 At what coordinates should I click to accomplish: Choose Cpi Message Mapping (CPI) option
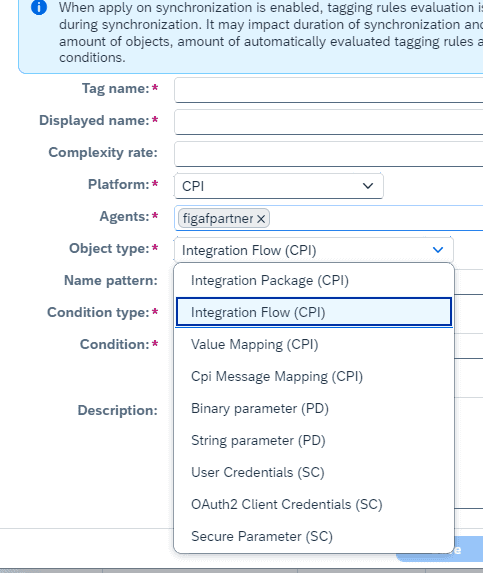(314, 376)
